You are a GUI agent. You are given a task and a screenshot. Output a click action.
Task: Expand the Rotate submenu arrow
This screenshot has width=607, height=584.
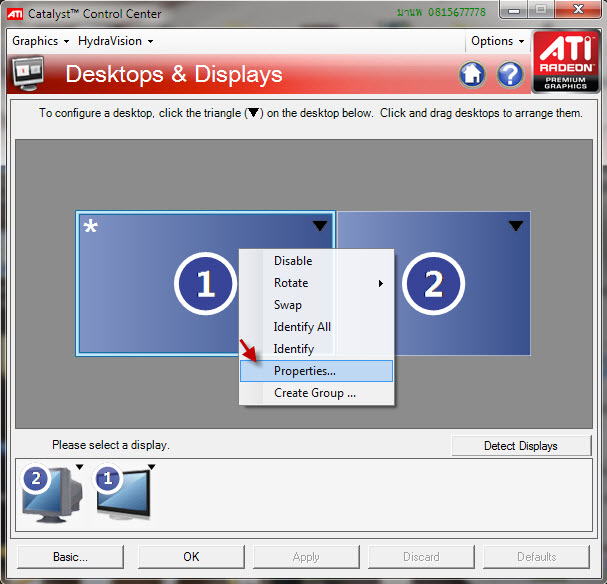point(381,283)
